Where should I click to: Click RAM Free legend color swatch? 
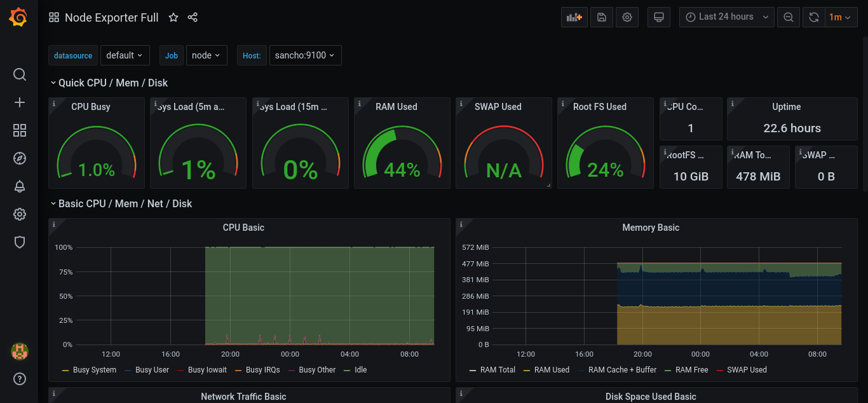[x=668, y=370]
